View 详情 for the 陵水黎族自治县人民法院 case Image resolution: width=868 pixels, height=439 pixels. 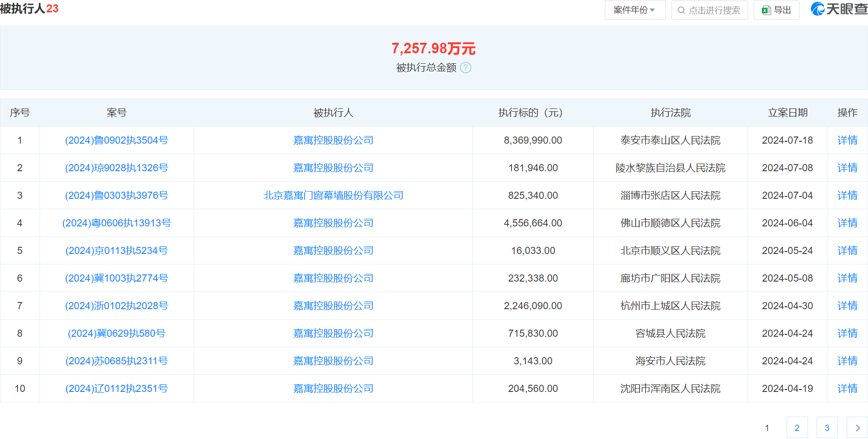pyautogui.click(x=848, y=168)
